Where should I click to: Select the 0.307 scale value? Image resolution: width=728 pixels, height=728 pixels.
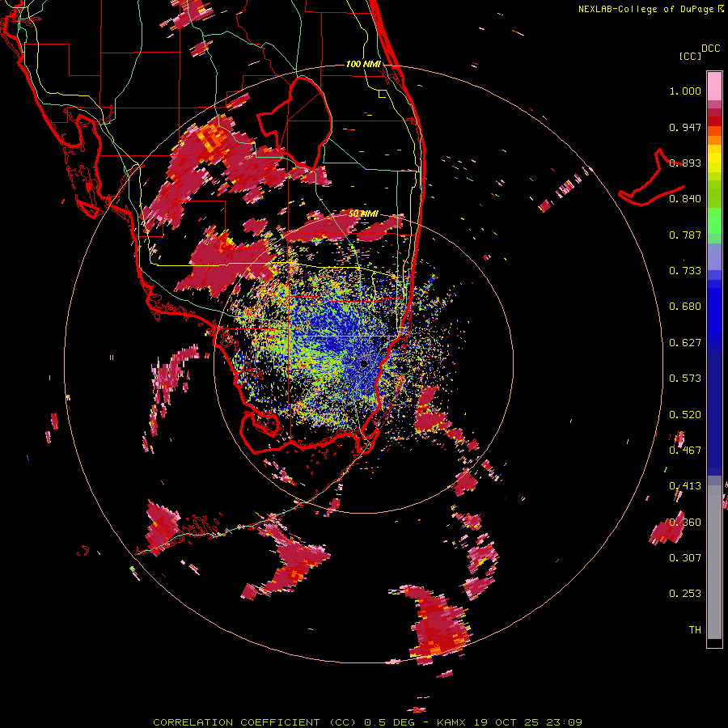tap(685, 558)
